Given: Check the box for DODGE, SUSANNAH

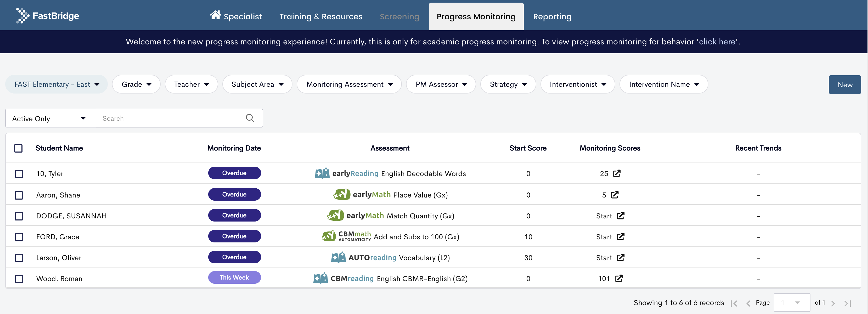Looking at the screenshot, I should [x=19, y=216].
